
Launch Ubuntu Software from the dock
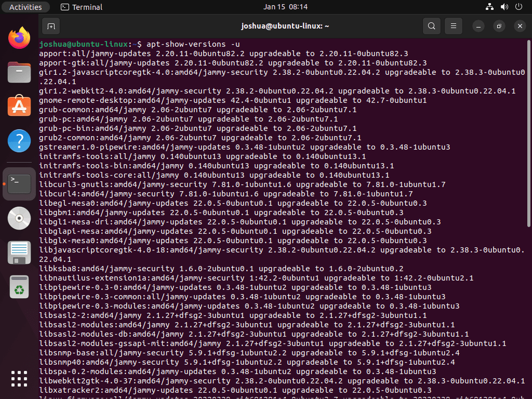pos(19,107)
